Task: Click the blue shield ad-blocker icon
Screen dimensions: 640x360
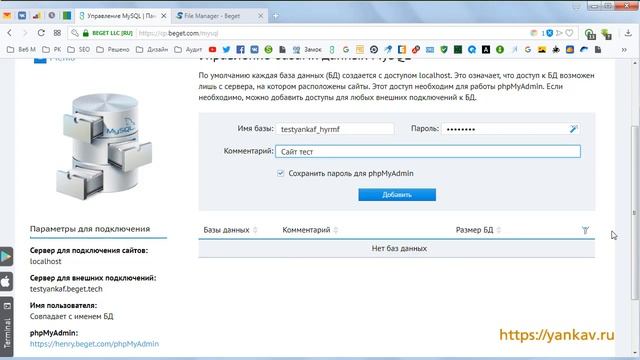Action: pyautogui.click(x=550, y=33)
